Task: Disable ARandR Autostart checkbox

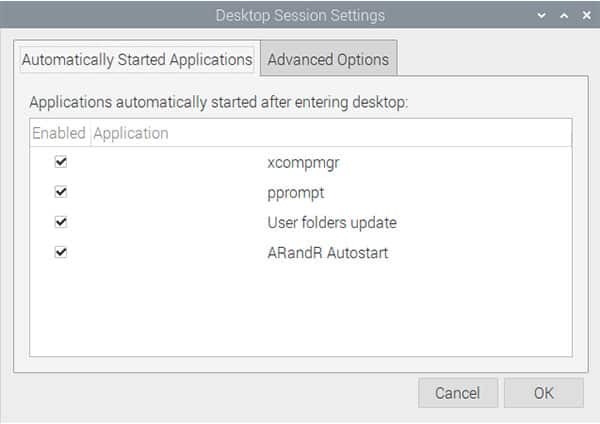Action: (x=61, y=252)
